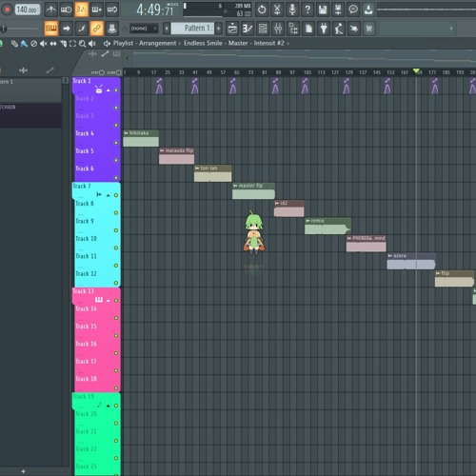Select the Mute tool in playlist toolbar
The image size is (476, 476).
44,44
